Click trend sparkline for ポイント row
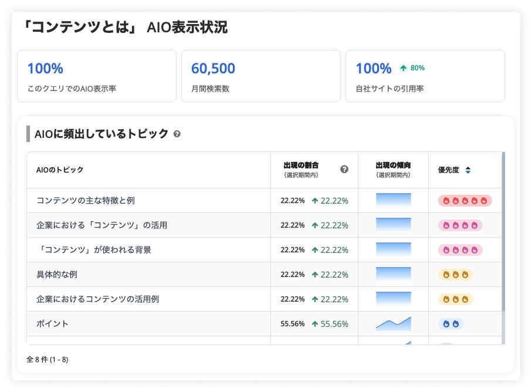Image resolution: width=532 pixels, height=392 pixels. pyautogui.click(x=393, y=324)
